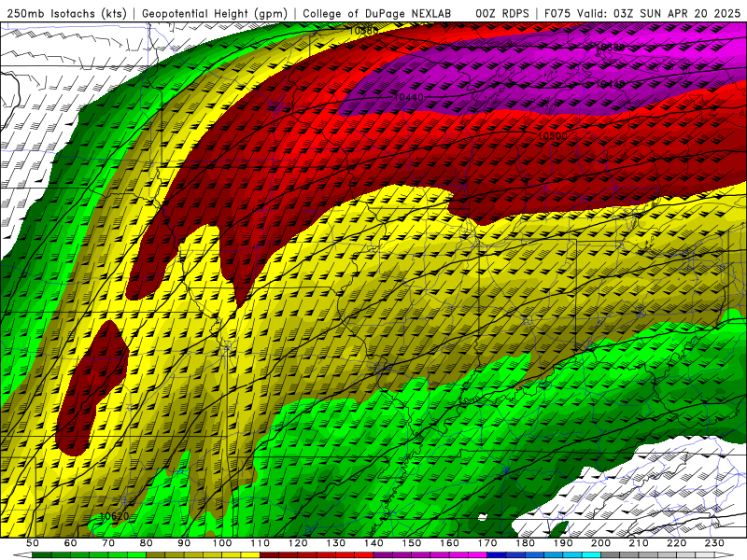Click the 70 value on the color scale
Screen dimensions: 747x560
[x=108, y=543]
